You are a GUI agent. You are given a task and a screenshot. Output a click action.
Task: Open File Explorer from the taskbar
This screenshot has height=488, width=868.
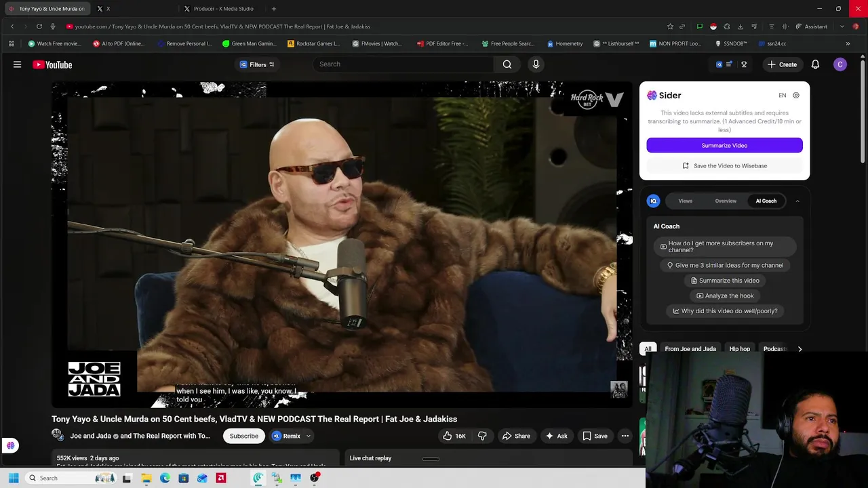coord(146,478)
